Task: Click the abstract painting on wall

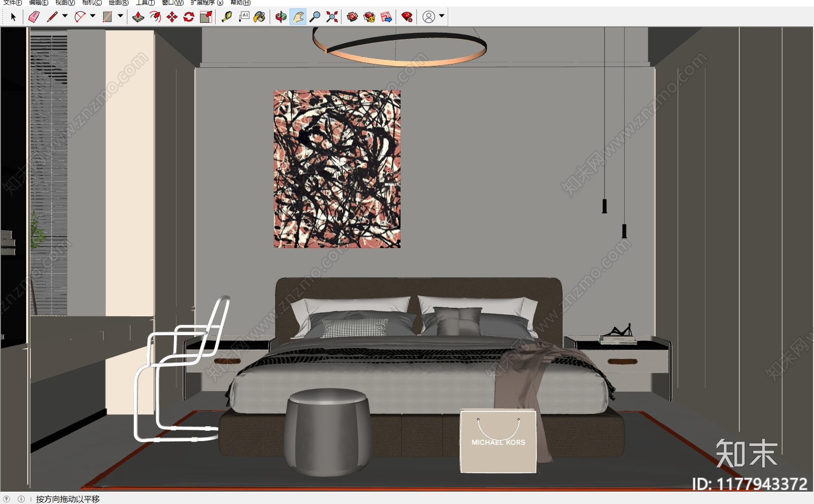Action: [337, 169]
